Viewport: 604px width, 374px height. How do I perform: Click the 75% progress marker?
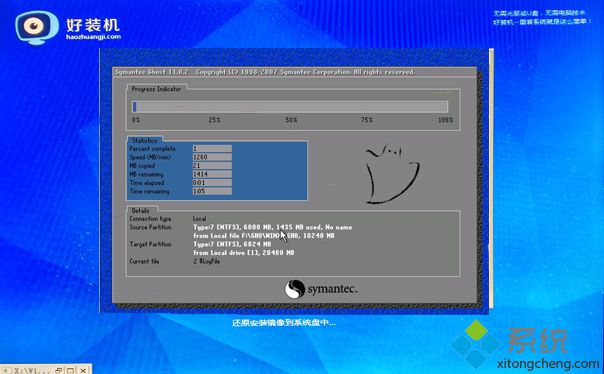[x=367, y=120]
